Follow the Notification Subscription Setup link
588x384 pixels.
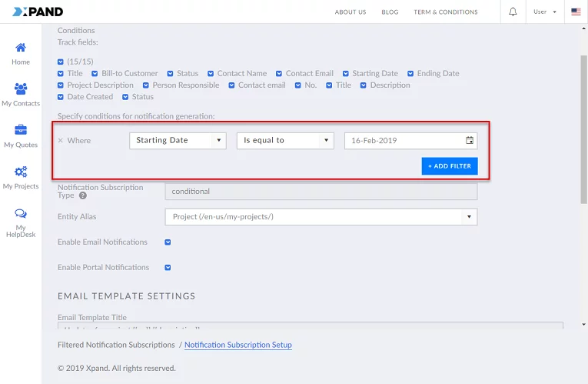[x=238, y=345]
